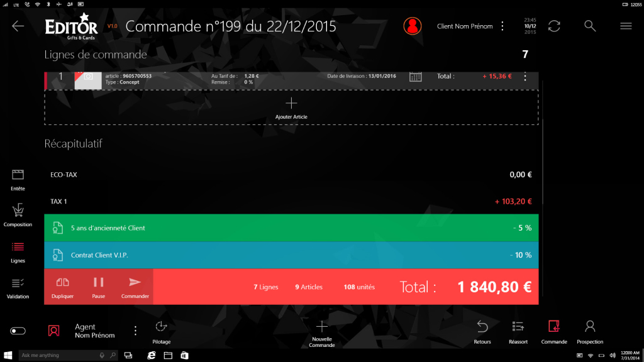Image resolution: width=644 pixels, height=362 pixels.
Task: Open options menu next to Client Nom Prénom
Action: (502, 26)
